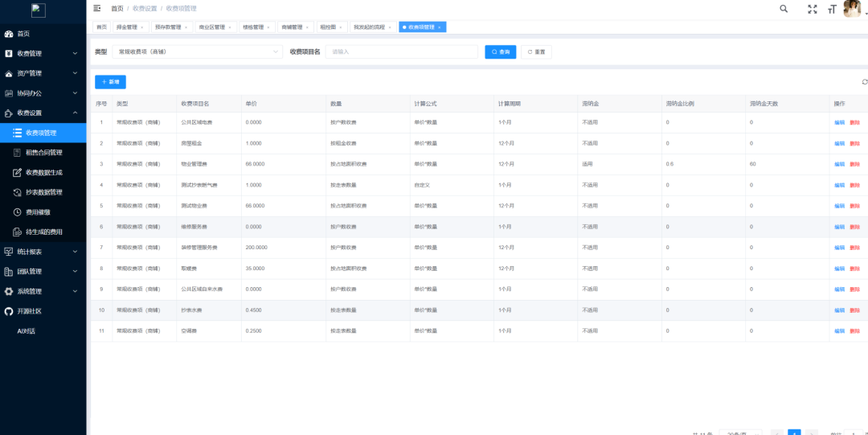Click the fullscreen toggle icon
This screenshot has height=435, width=868.
click(812, 9)
